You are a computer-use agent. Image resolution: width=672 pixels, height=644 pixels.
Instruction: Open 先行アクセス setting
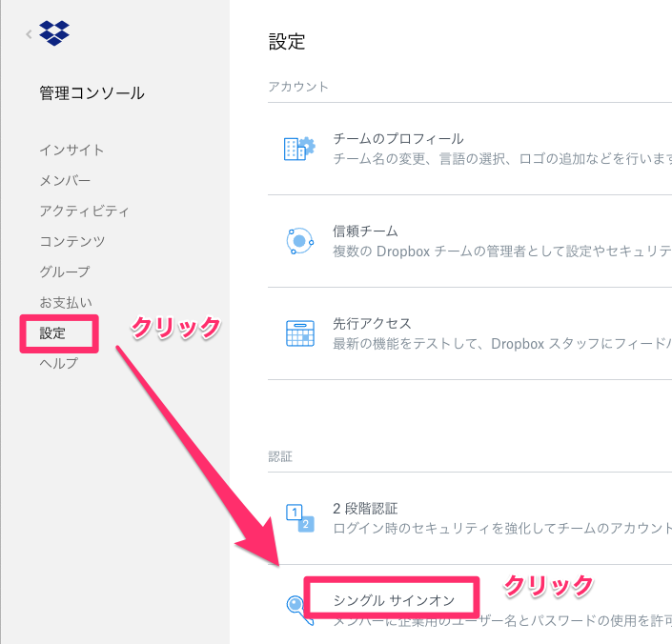(x=372, y=324)
